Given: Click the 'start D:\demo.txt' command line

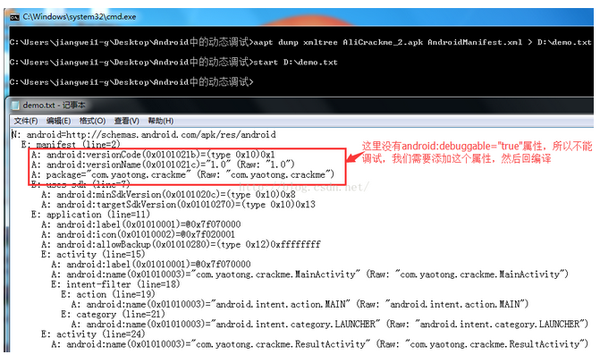Looking at the screenshot, I should [x=173, y=62].
